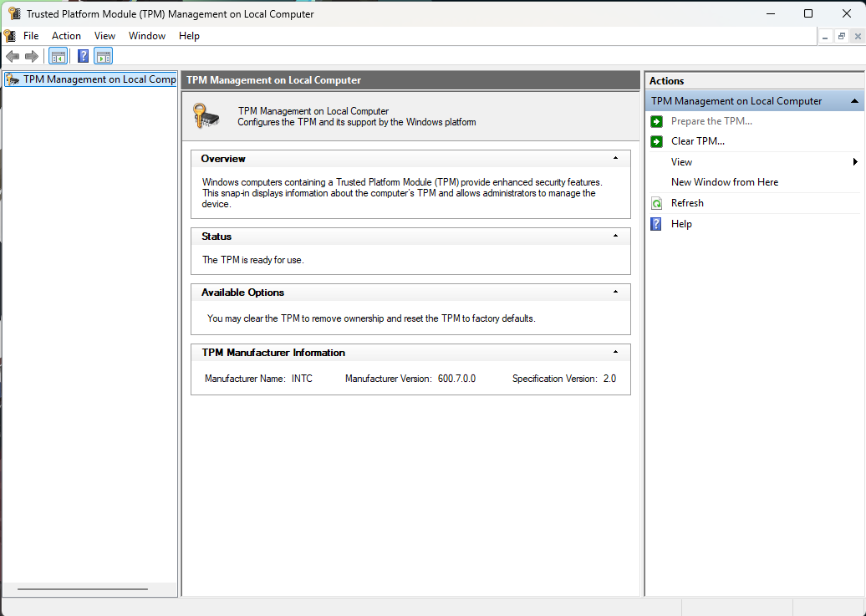This screenshot has height=616, width=866.
Task: Click the gray center pane title bar
Action: (x=410, y=80)
